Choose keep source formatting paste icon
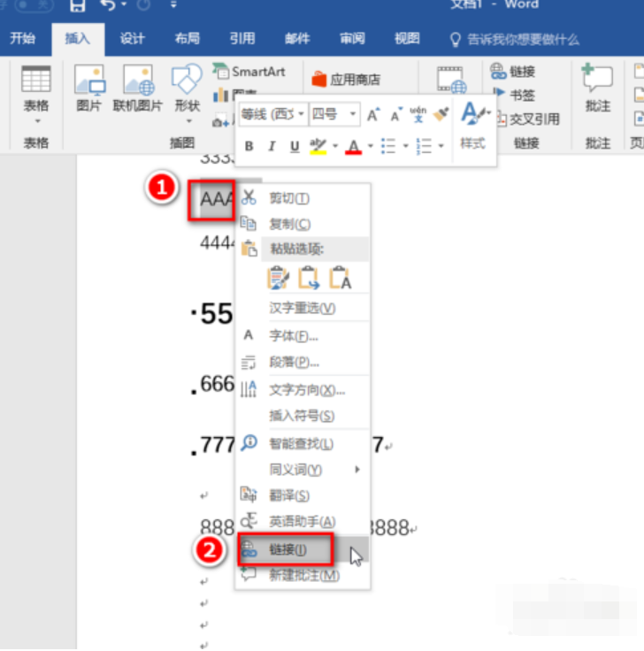644x651 pixels. [280, 279]
